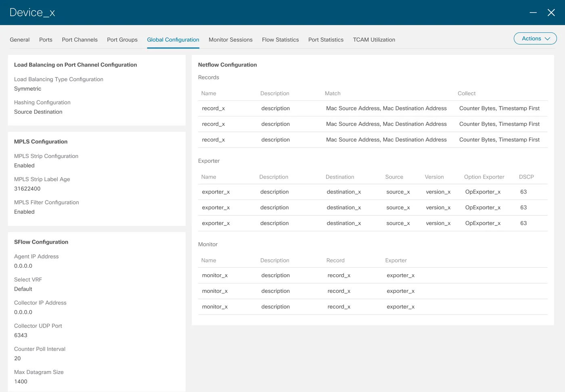Click the Collector UDP Port value 6343
The width and height of the screenshot is (565, 392).
[21, 335]
